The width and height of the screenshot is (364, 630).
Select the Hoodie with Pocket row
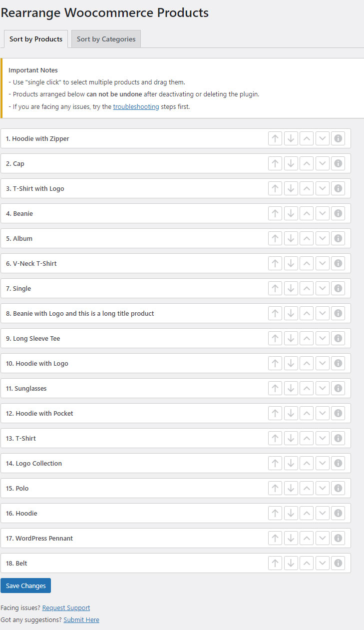coord(176,413)
